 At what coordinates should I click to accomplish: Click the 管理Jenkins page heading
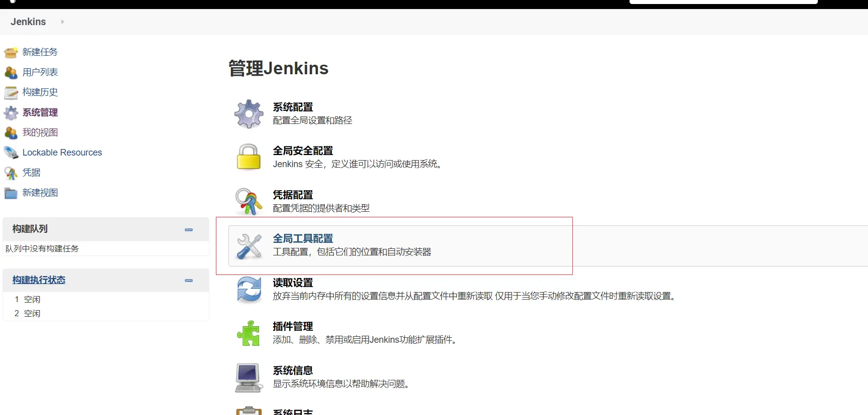[278, 68]
